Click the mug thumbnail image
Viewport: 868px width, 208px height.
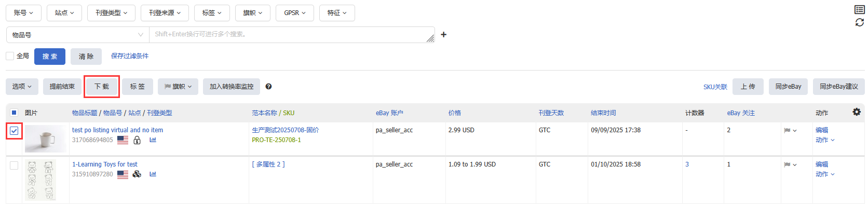click(x=45, y=139)
